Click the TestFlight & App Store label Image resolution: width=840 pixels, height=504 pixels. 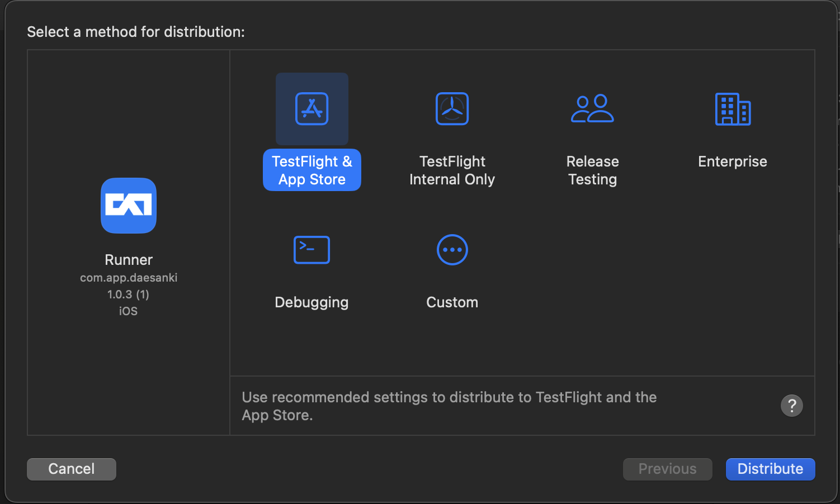click(312, 170)
